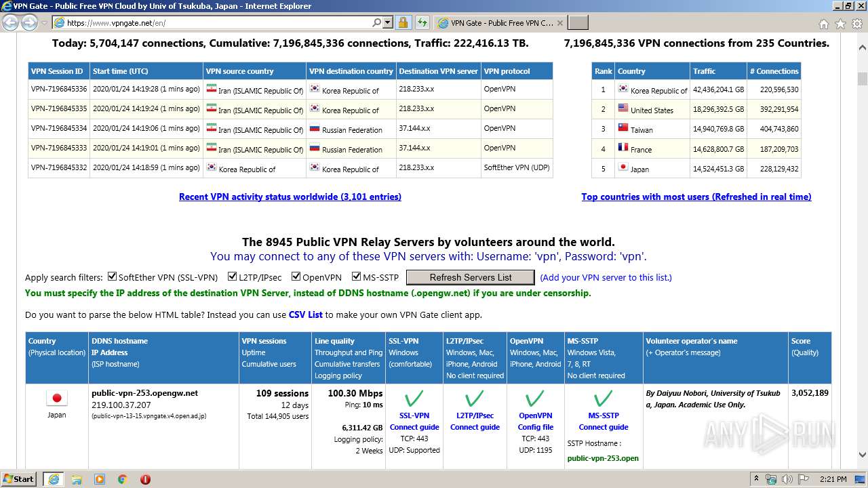Show hidden system tray icons

[756, 479]
